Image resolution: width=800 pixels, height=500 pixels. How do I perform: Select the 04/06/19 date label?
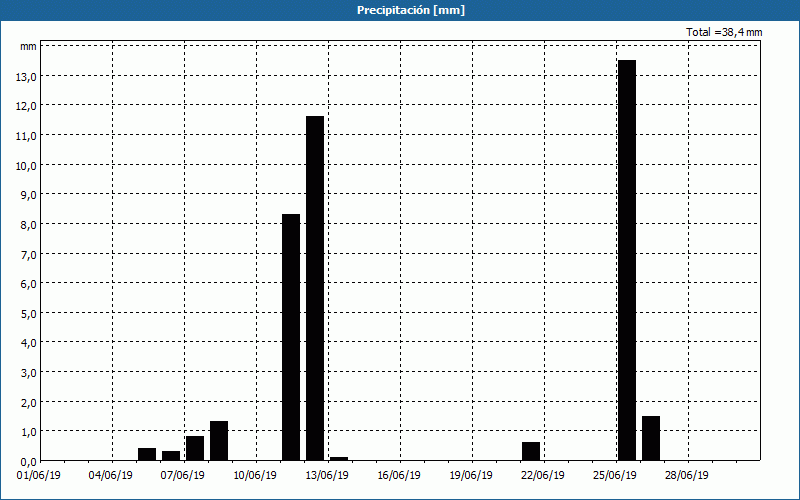(x=111, y=476)
